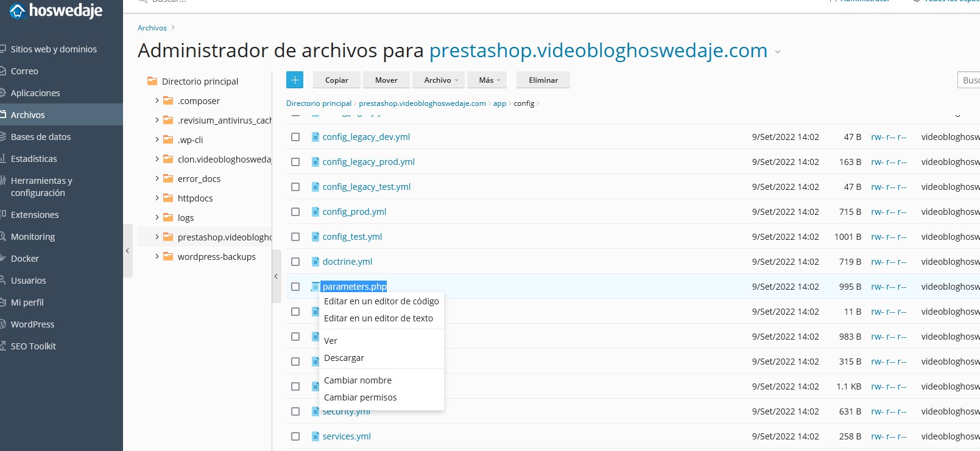Click the services.yml file icon

(x=316, y=436)
